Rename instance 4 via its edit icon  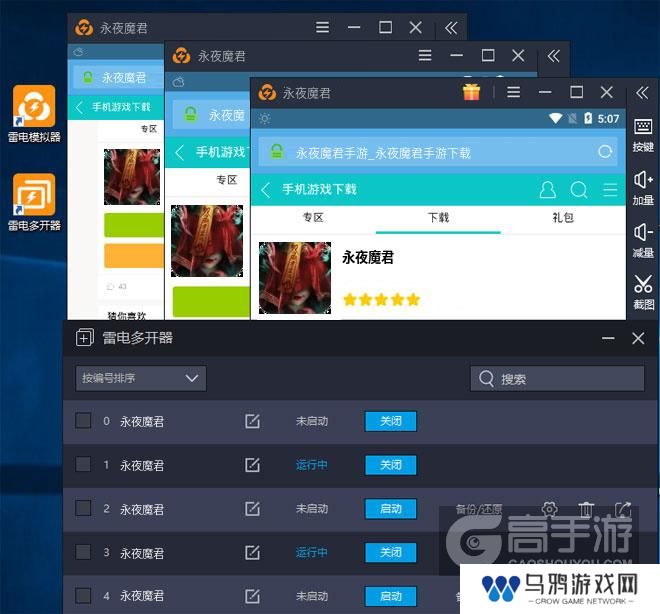(252, 596)
